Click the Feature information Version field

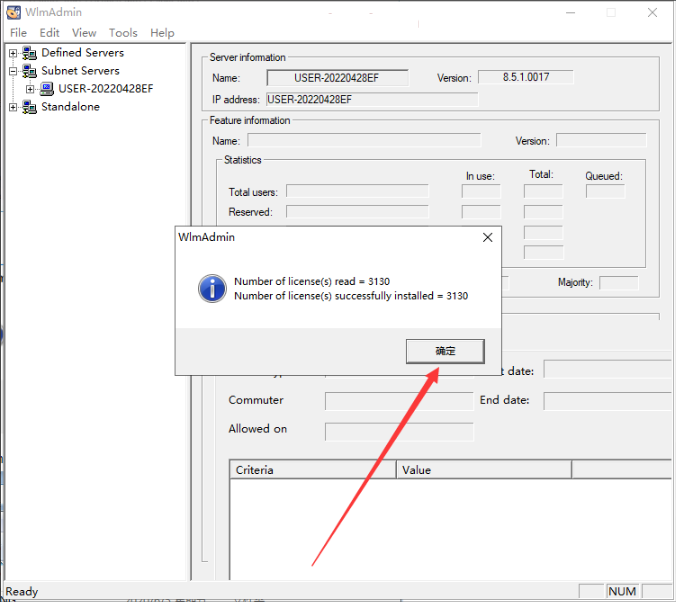[601, 140]
